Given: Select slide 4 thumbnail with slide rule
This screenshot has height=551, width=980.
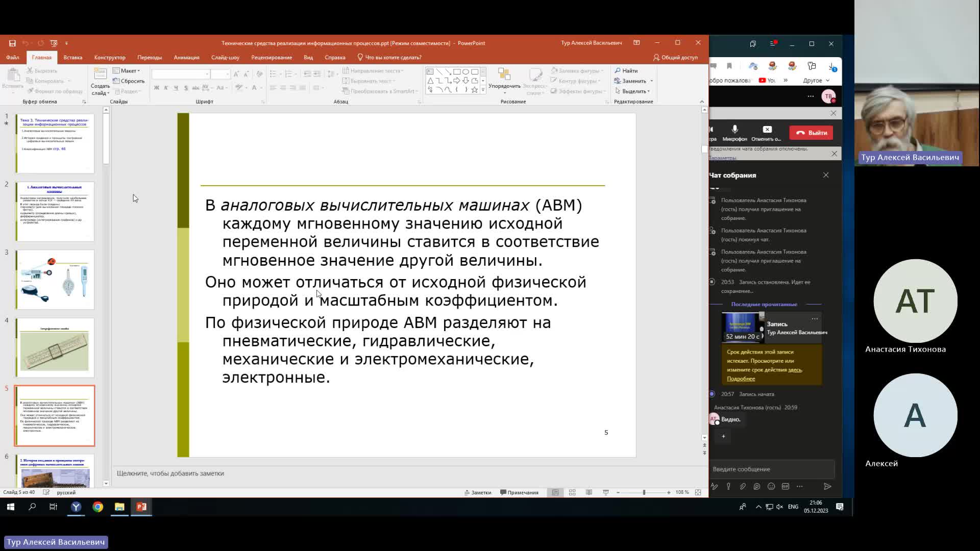Looking at the screenshot, I should coord(55,347).
